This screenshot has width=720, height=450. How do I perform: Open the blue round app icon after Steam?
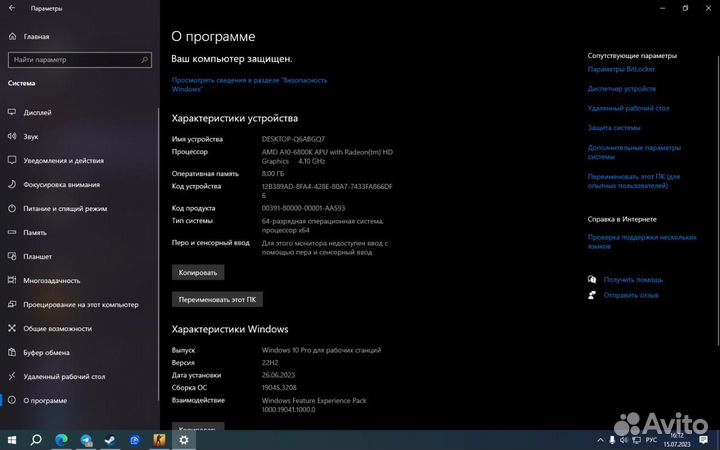[x=135, y=440]
